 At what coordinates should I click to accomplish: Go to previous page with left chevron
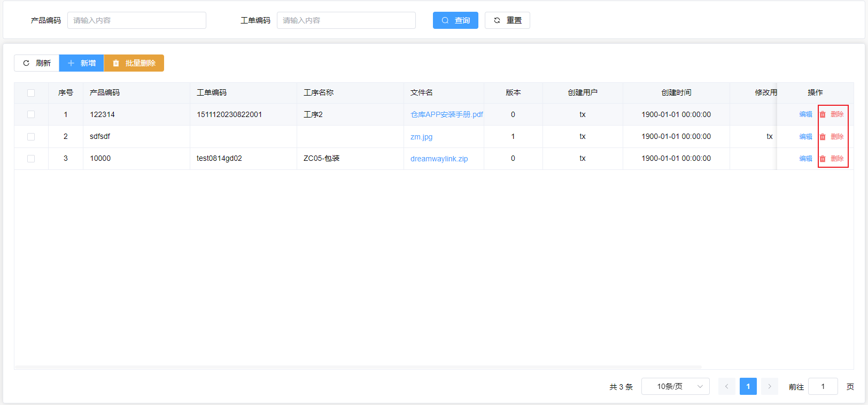[x=726, y=386]
